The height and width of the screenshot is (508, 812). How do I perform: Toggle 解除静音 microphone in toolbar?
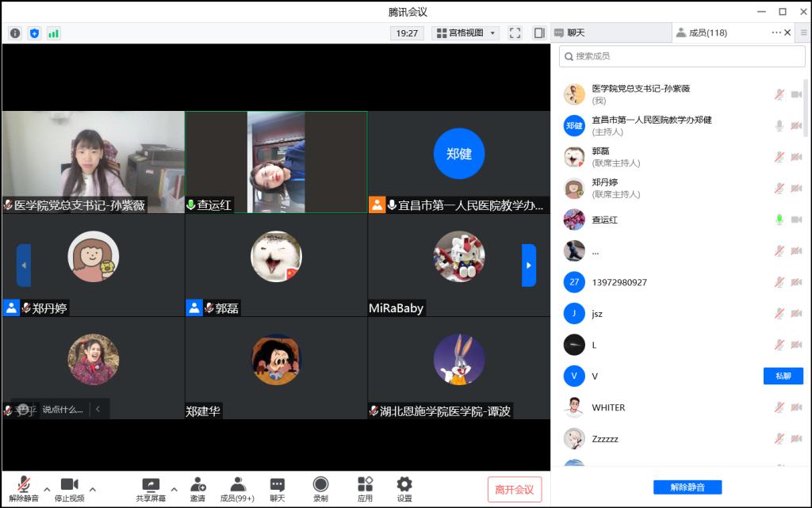click(24, 489)
